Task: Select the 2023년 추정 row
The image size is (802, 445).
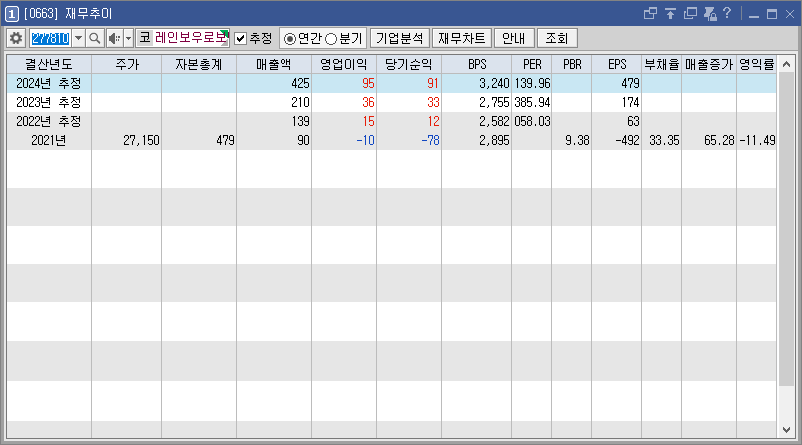Action: [x=391, y=102]
